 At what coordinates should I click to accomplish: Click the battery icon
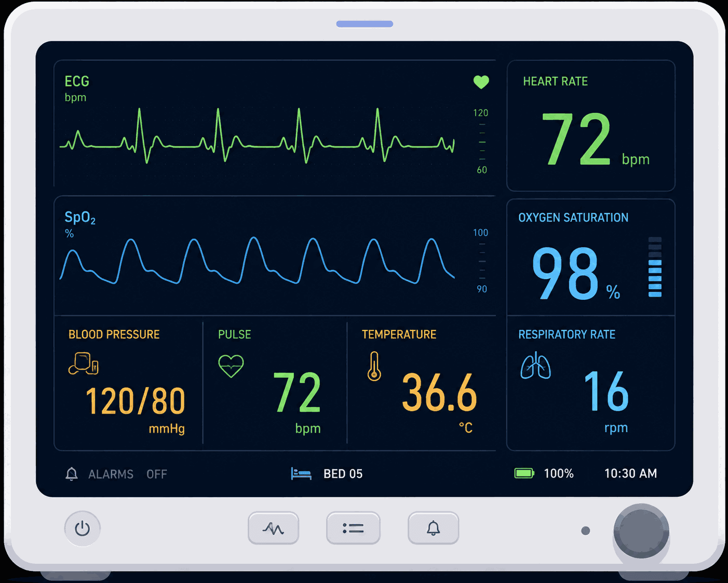pos(524,473)
